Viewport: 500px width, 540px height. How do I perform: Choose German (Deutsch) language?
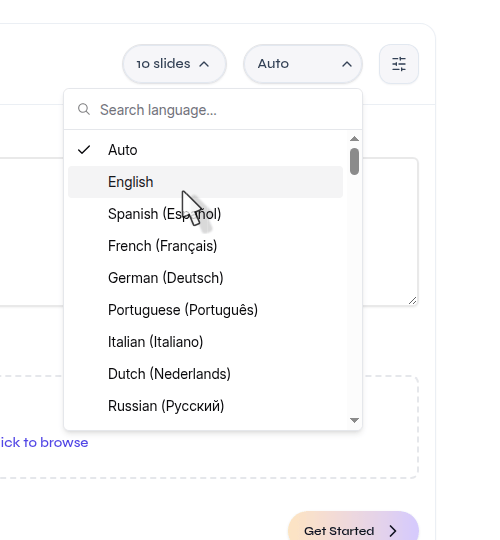point(206,278)
